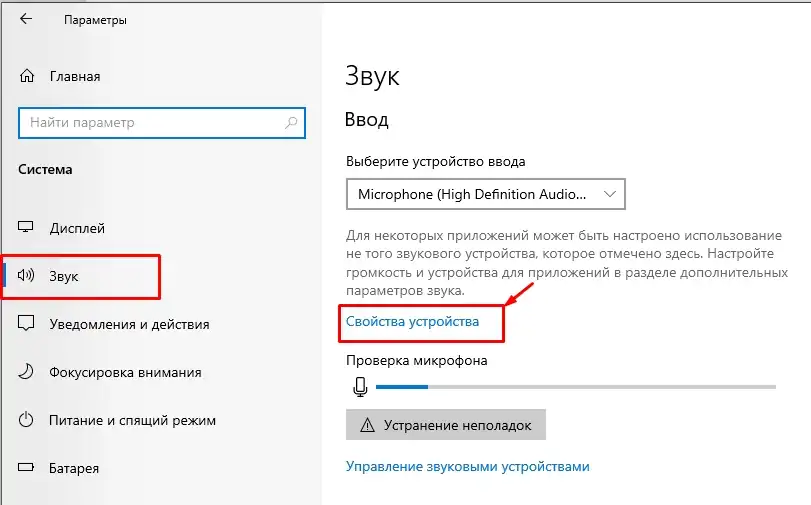Click the Звук speaker icon
Viewport: 811px width, 505px height.
27,276
